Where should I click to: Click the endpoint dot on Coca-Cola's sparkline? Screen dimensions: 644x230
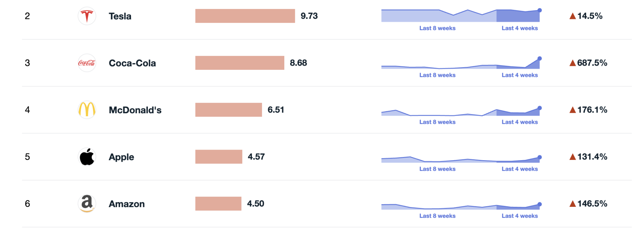point(540,59)
